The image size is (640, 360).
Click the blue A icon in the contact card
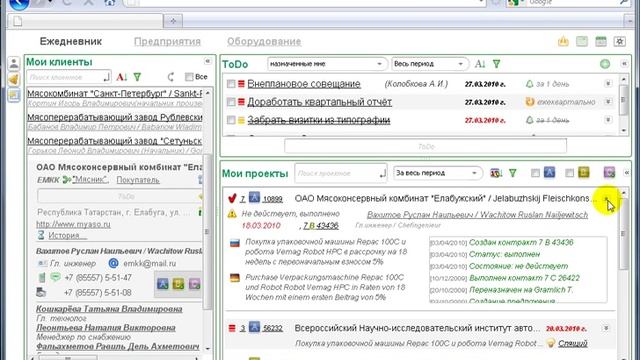pos(163,284)
